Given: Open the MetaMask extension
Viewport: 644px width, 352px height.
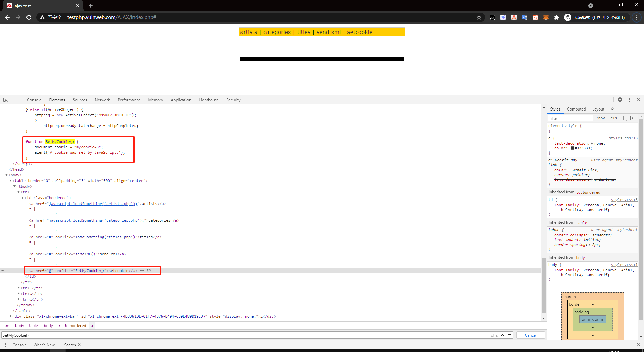Looking at the screenshot, I should pyautogui.click(x=546, y=17).
